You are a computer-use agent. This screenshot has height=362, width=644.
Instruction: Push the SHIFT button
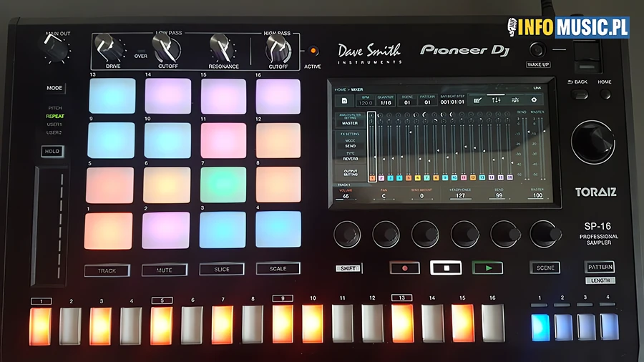(x=348, y=268)
